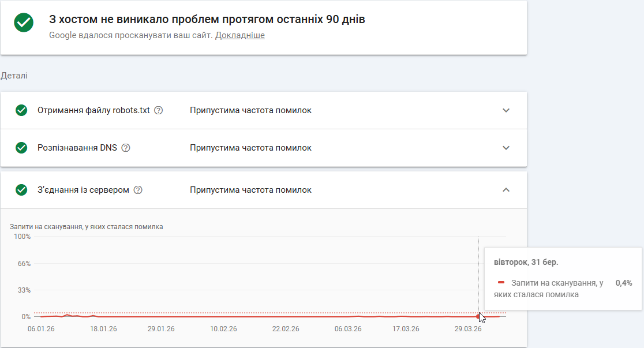Click the green host status checkmark icon

point(24,23)
